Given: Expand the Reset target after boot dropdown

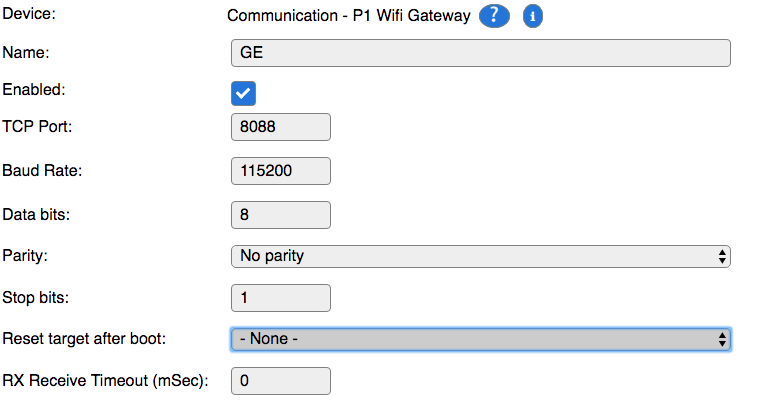Looking at the screenshot, I should click(480, 339).
